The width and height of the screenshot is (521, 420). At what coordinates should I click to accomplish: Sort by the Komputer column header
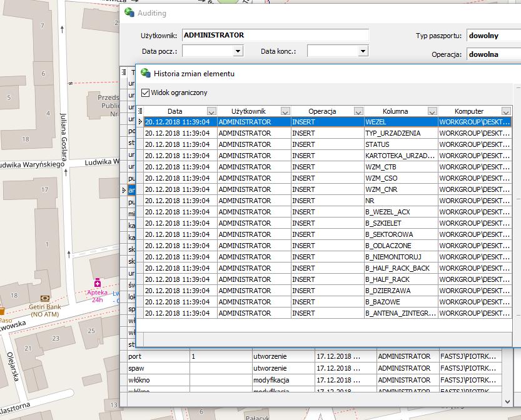point(469,111)
